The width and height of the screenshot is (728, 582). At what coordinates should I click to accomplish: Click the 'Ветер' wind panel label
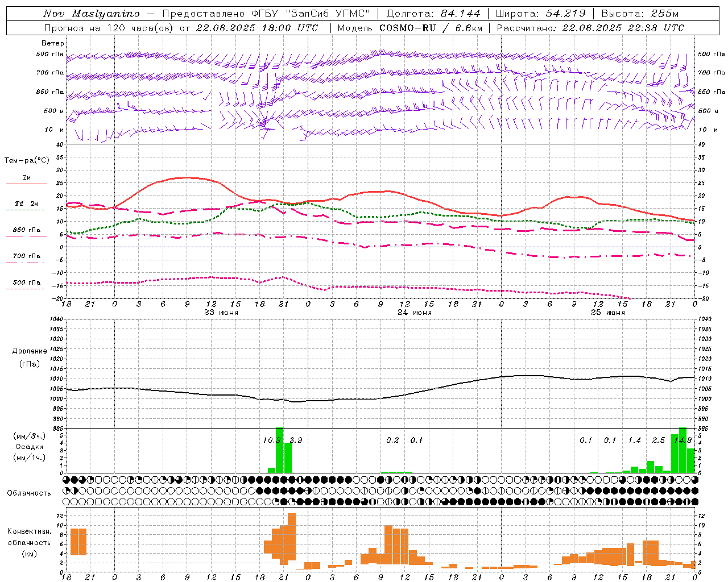53,43
